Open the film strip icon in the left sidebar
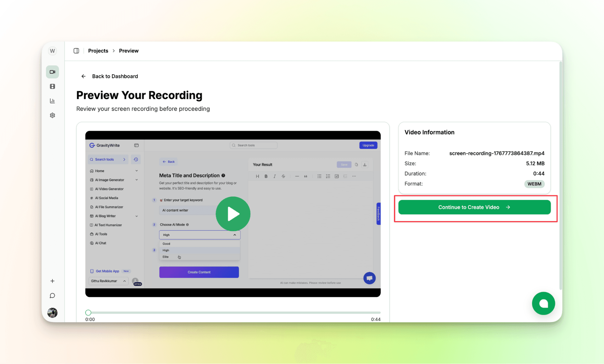Viewport: 604px width, 364px height. [52, 86]
